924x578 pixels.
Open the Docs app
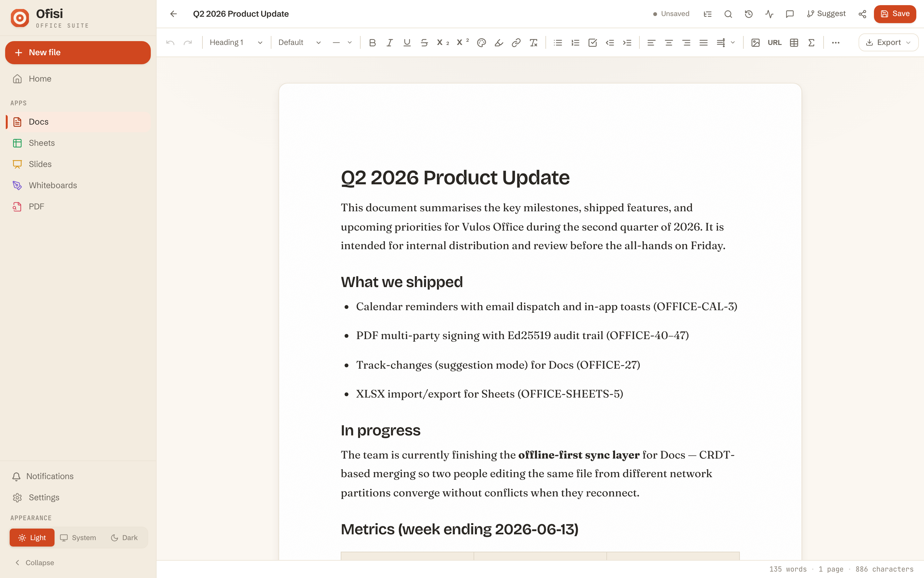[78, 122]
